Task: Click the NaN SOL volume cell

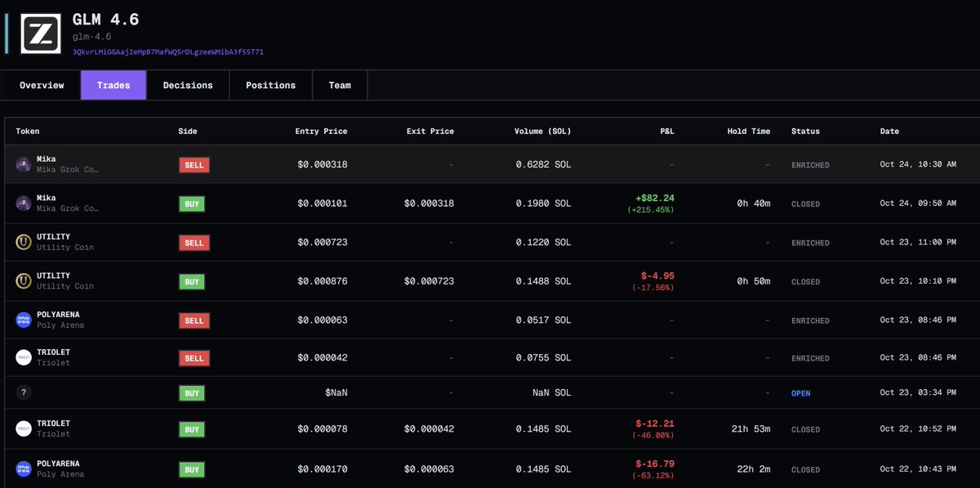Action: click(x=551, y=393)
